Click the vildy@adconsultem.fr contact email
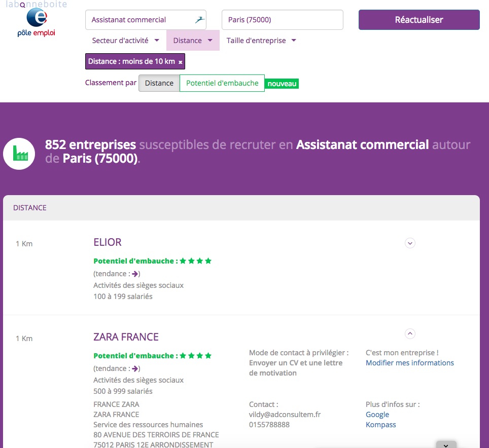 tap(285, 415)
